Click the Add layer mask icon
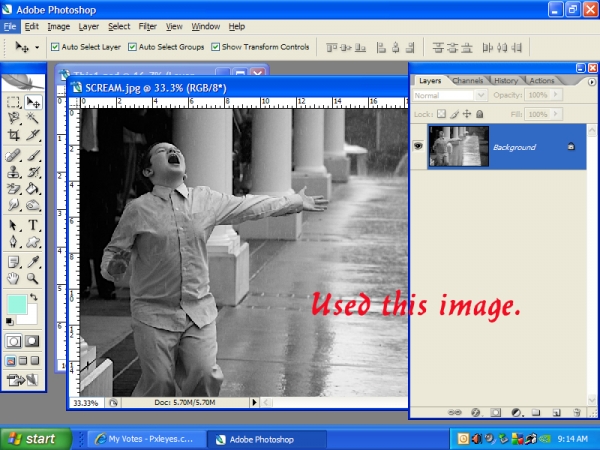The image size is (600, 450). click(496, 412)
